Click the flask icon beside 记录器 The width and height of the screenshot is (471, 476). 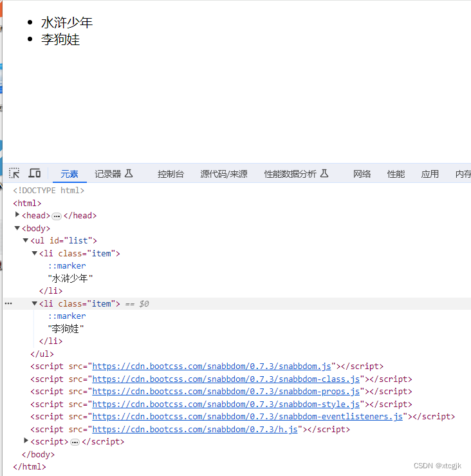tap(129, 174)
